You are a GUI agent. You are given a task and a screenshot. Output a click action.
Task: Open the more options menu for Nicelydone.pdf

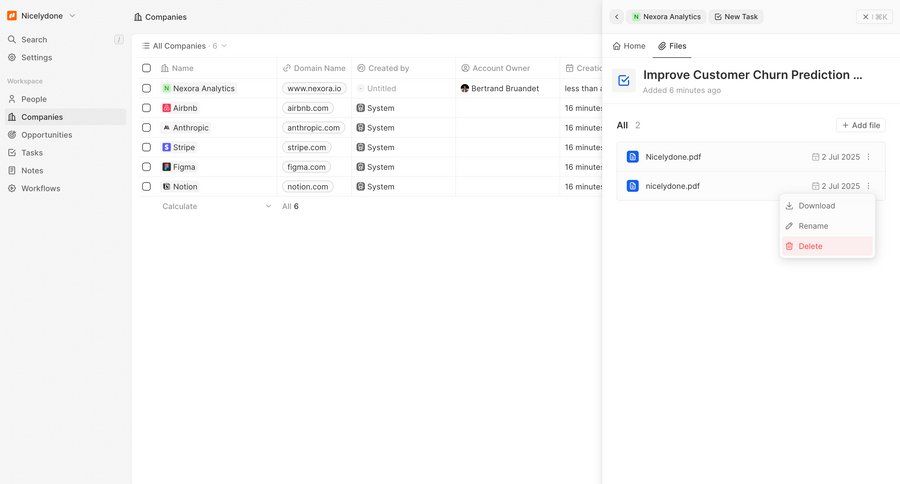click(868, 157)
